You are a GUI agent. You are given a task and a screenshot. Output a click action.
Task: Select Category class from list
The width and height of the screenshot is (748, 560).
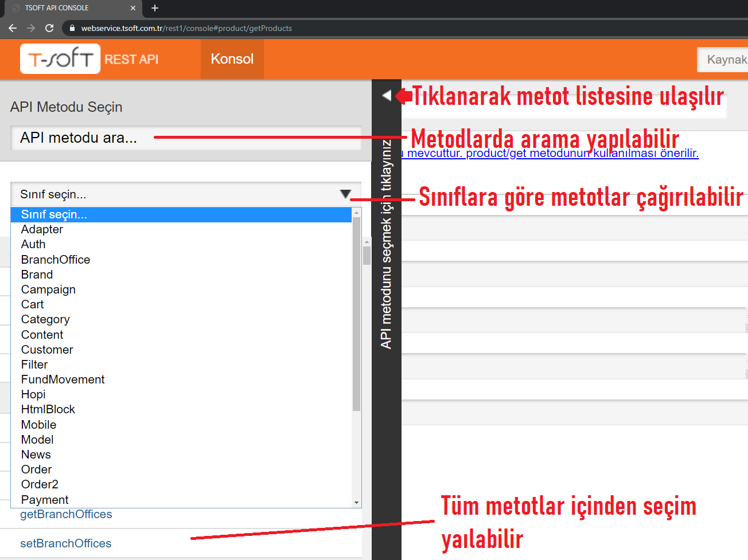tap(181, 319)
